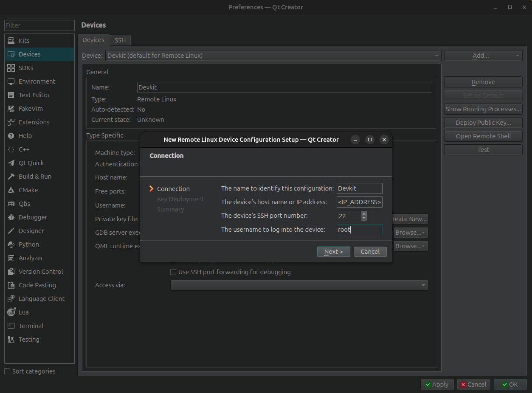The image size is (532, 393).
Task: Maximize the device wizard window
Action: coord(370,140)
